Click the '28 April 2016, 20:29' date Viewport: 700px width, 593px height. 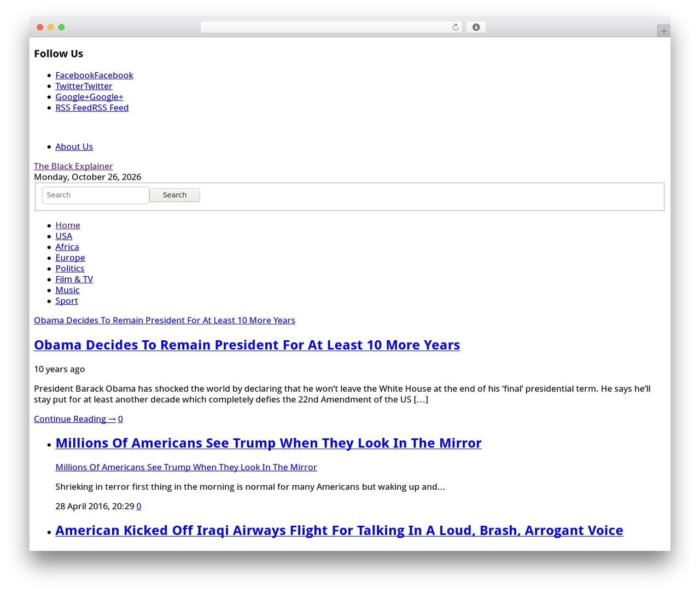coord(95,507)
